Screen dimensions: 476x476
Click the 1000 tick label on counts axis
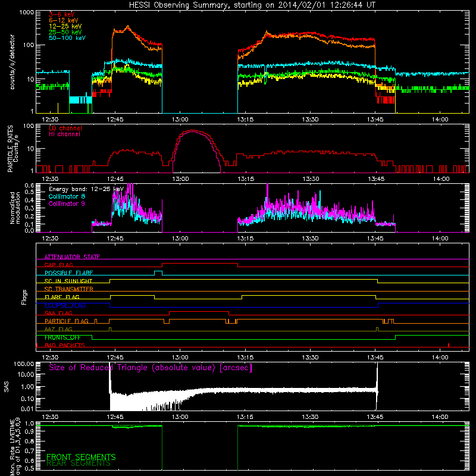(x=27, y=12)
